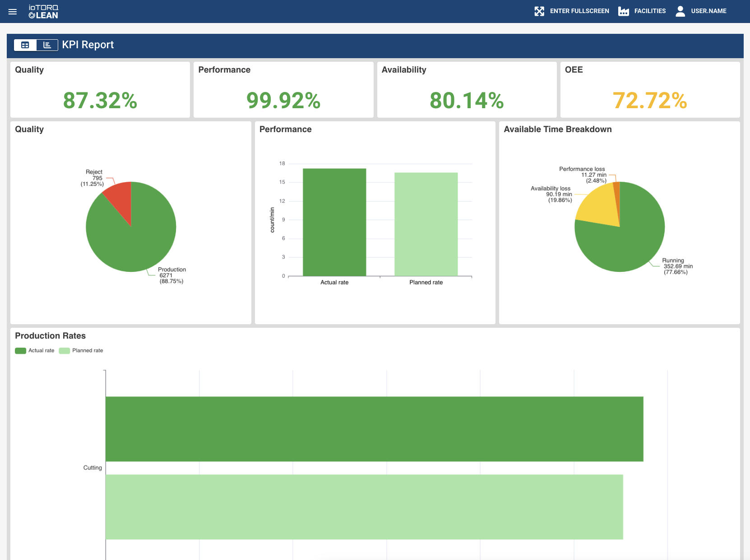
Task: Click the OEE 72.72% value
Action: coord(649,101)
